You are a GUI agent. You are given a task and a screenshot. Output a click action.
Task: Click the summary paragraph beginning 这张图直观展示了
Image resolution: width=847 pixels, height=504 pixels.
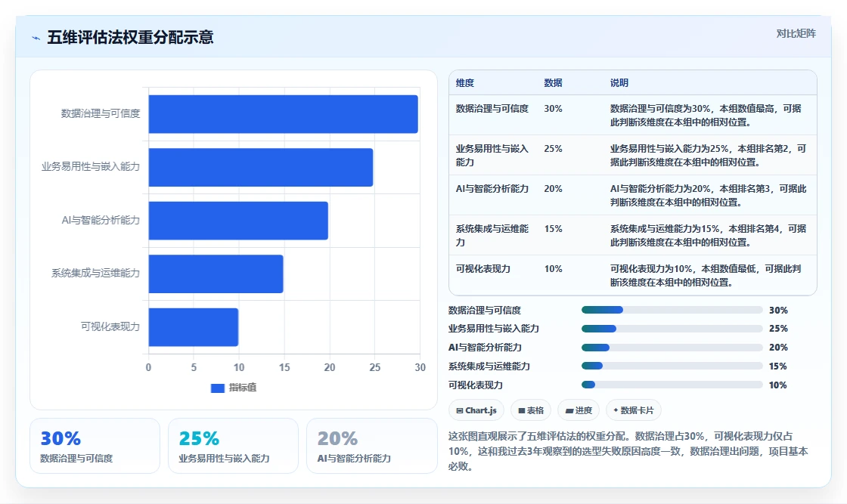point(628,451)
